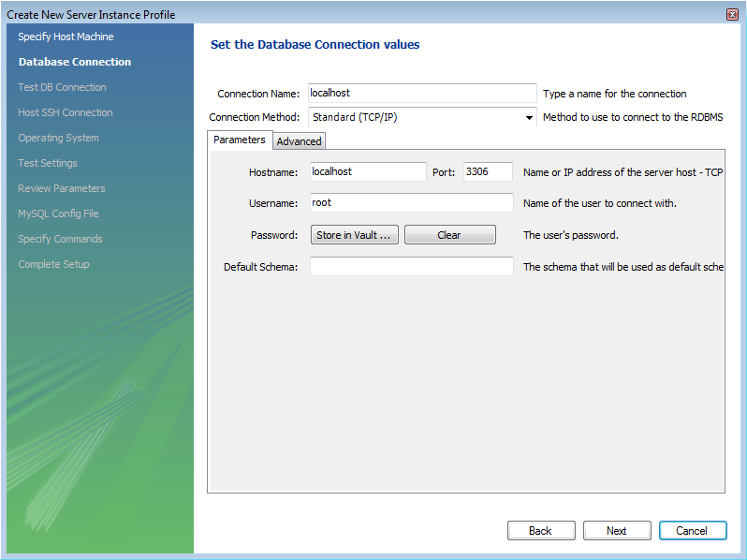Viewport: 747px width, 560px height.
Task: Click the Review Parameters step
Action: [x=62, y=188]
